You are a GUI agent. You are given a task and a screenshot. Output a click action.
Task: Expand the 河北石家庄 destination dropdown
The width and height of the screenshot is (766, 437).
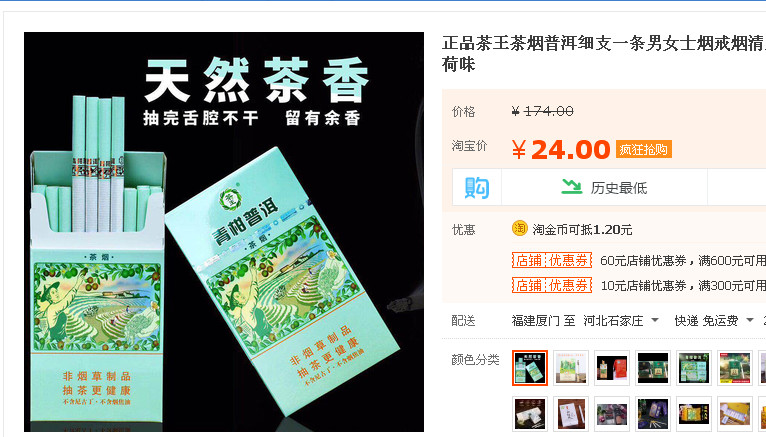click(621, 321)
